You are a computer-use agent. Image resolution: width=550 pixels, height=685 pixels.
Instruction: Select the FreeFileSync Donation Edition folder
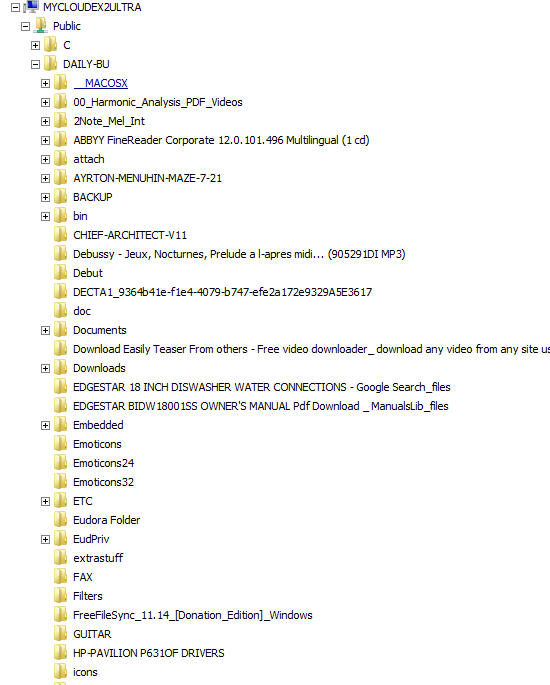[193, 615]
